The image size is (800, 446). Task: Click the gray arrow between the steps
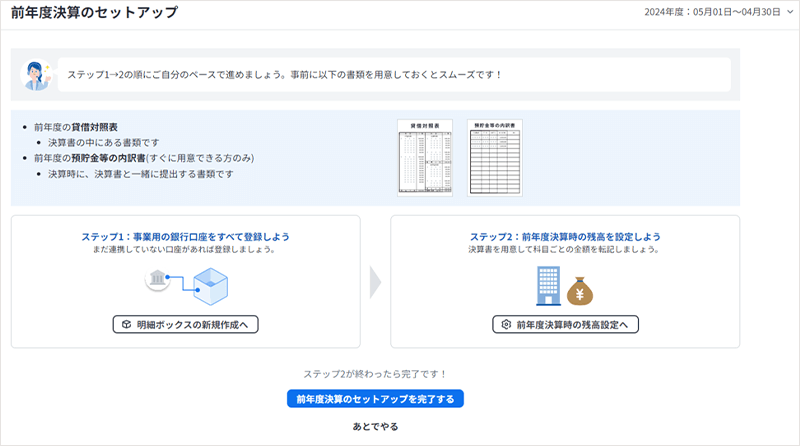click(375, 282)
